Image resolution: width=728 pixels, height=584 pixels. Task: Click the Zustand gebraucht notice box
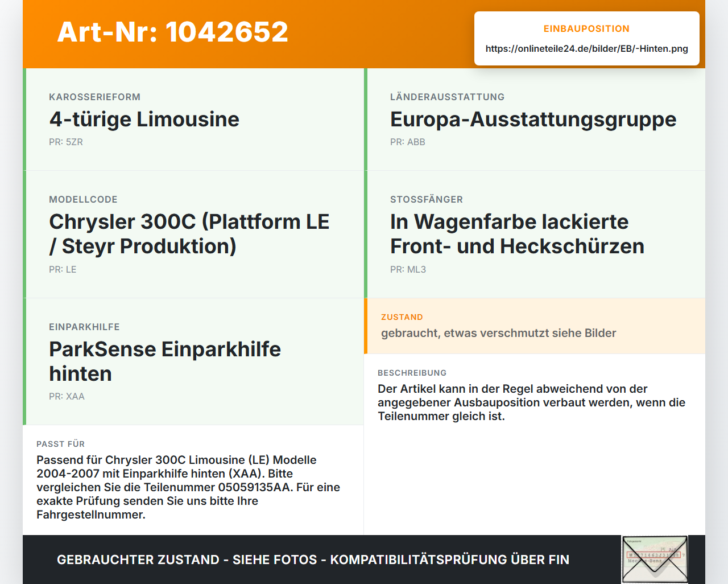[535, 326]
